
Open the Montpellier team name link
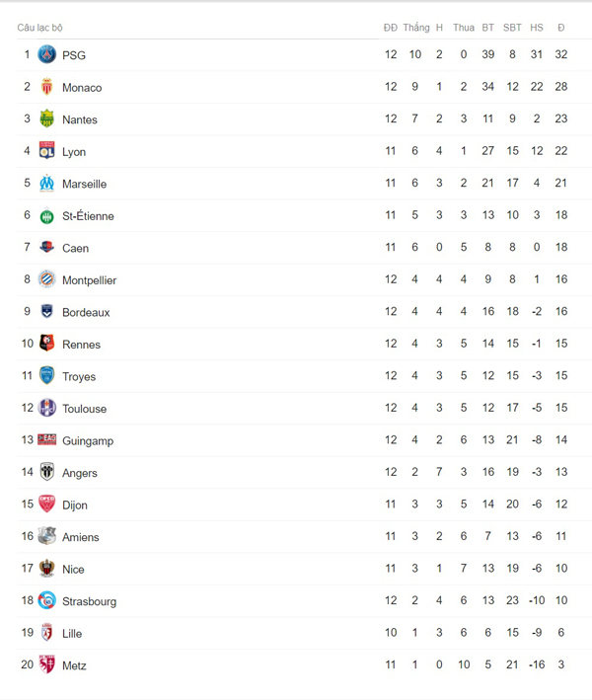tap(89, 280)
